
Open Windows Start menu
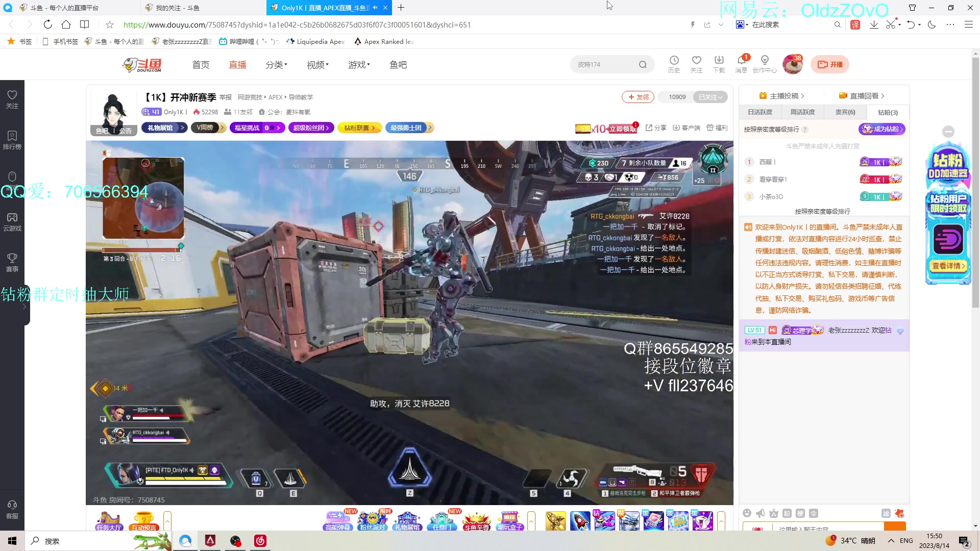coord(12,541)
